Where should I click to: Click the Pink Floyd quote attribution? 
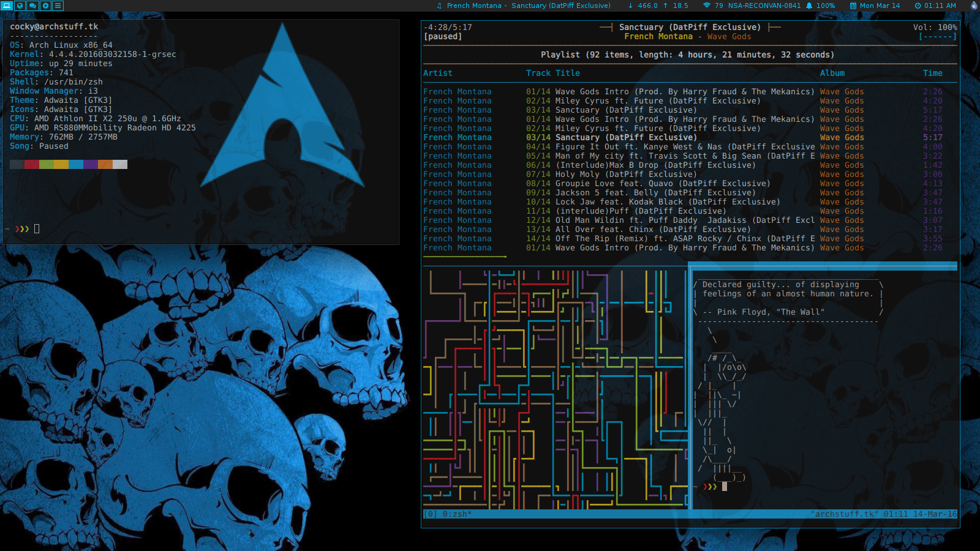coord(764,312)
